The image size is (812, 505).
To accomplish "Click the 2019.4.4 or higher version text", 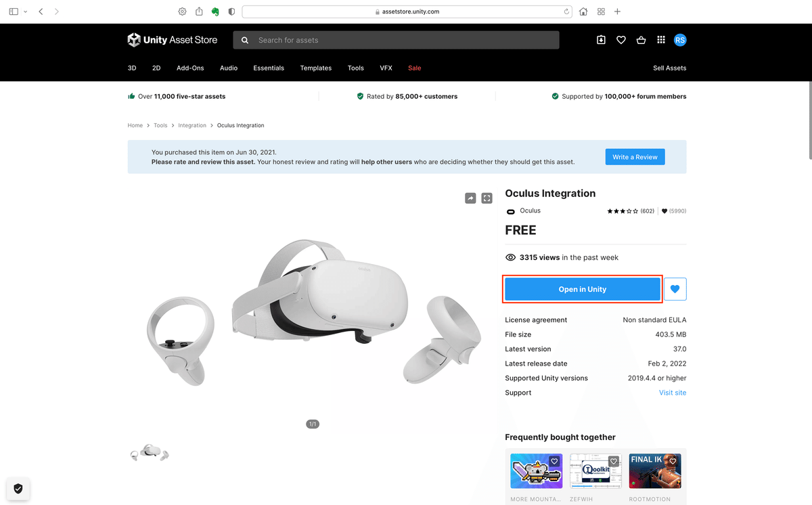I will (x=657, y=378).
